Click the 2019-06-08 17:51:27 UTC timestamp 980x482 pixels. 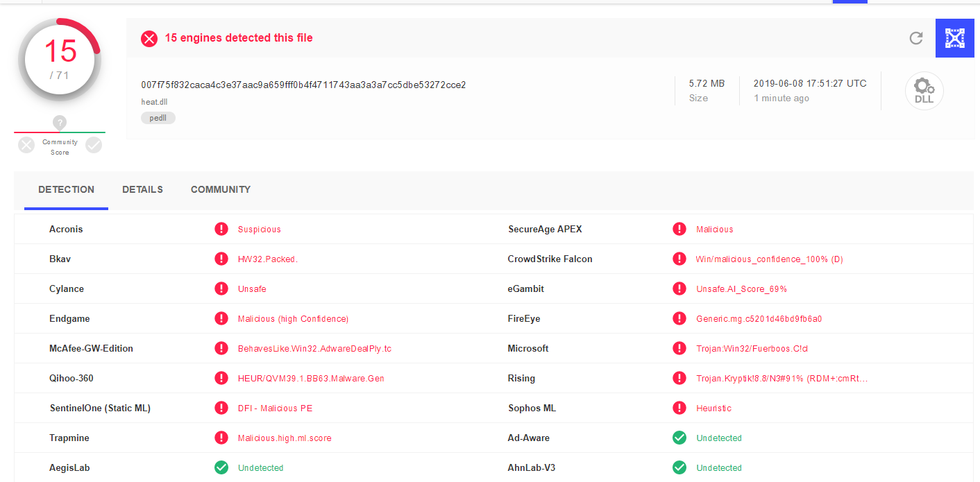pyautogui.click(x=810, y=83)
